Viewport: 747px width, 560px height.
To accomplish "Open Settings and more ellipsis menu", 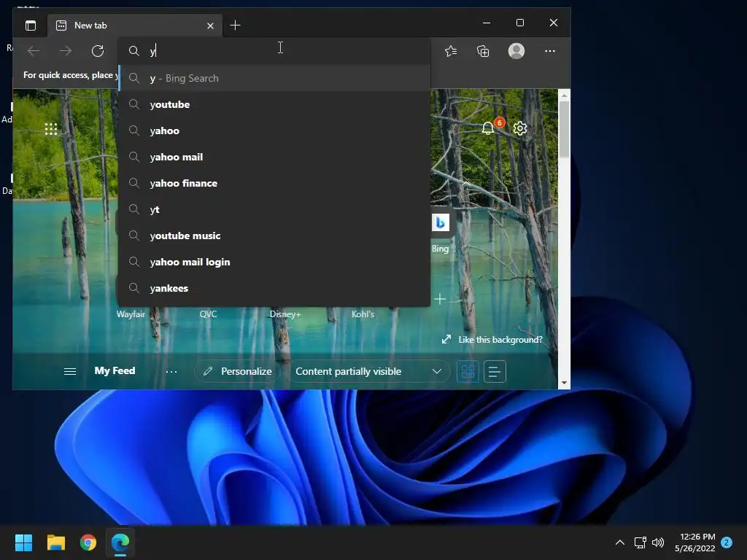I will click(x=550, y=51).
